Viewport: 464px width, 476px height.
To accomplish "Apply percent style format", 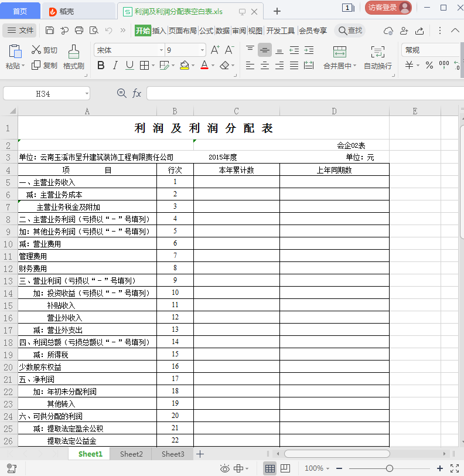I will pyautogui.click(x=429, y=65).
